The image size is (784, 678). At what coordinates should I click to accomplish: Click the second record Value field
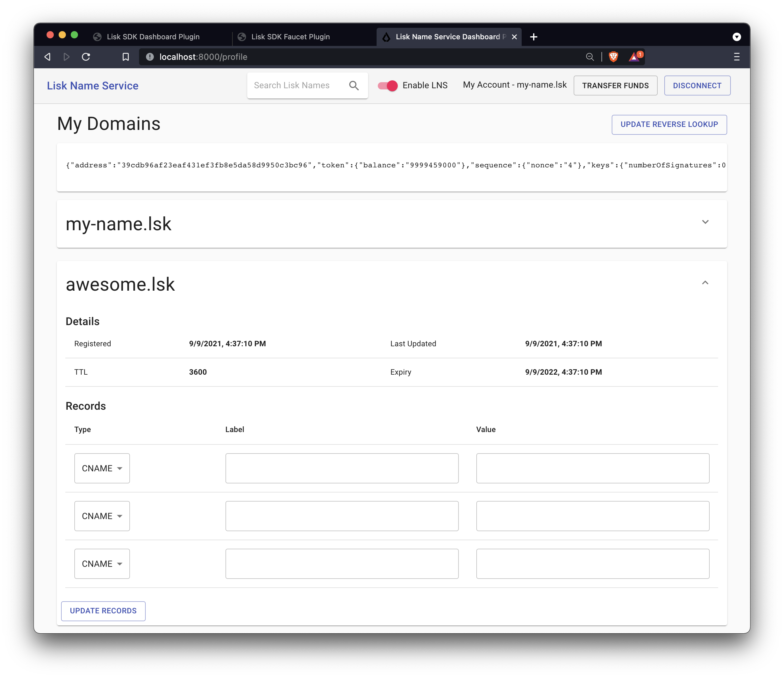click(x=593, y=516)
